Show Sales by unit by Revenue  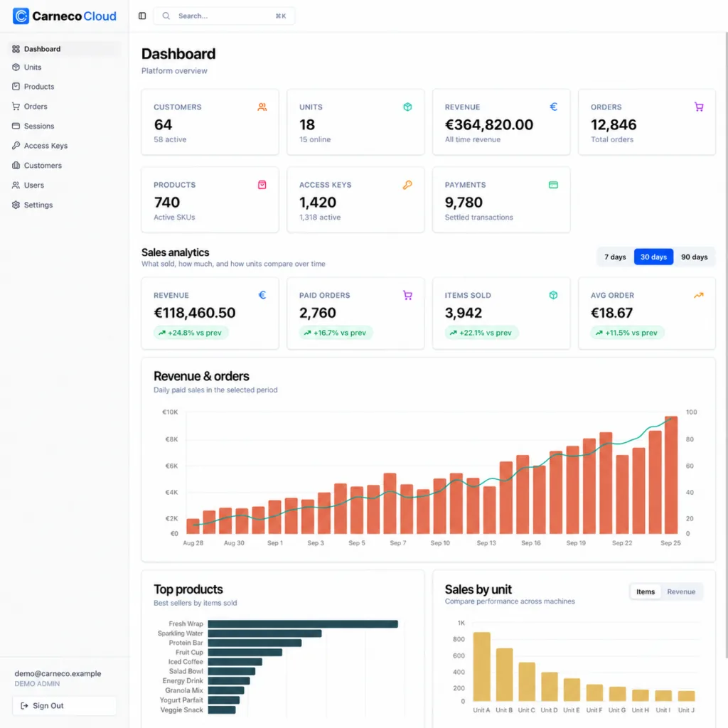tap(681, 591)
